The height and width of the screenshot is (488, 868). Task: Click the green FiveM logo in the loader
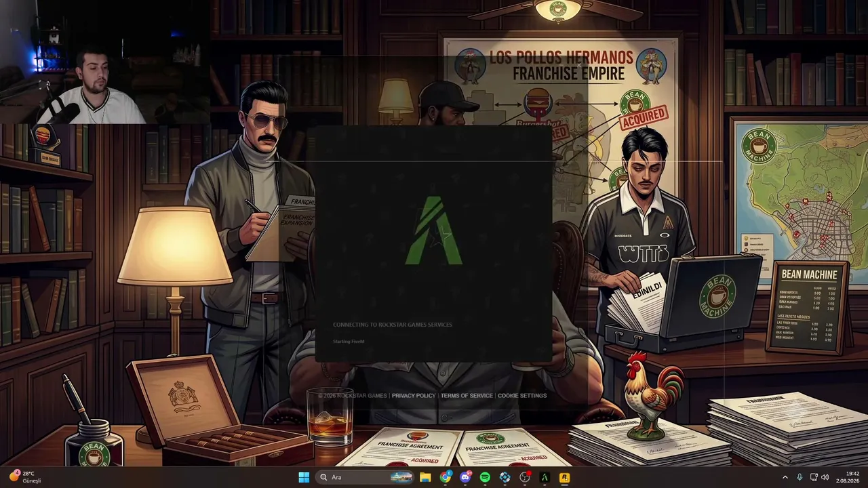tap(433, 230)
